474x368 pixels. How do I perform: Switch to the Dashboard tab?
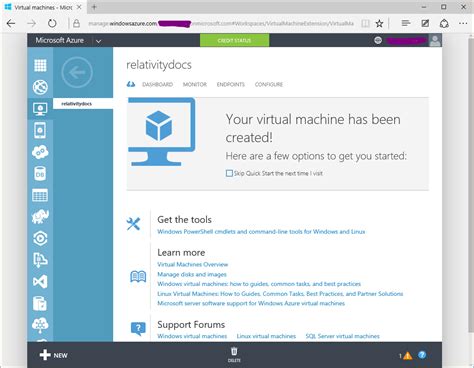(157, 84)
